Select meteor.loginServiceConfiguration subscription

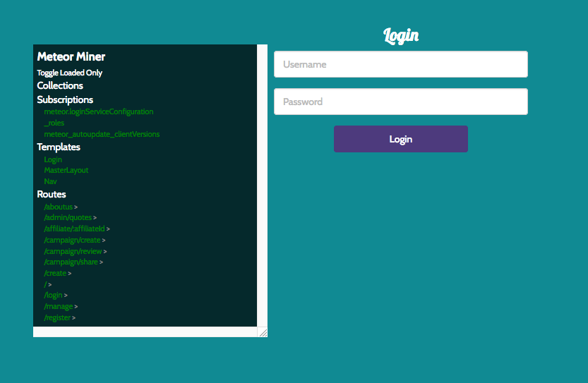coord(99,111)
